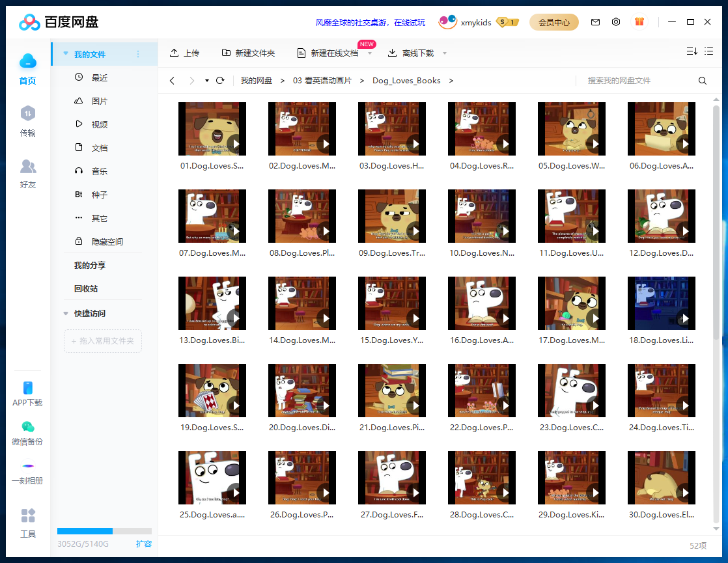Image resolution: width=728 pixels, height=563 pixels.
Task: Refresh the current folder view
Action: tap(220, 80)
